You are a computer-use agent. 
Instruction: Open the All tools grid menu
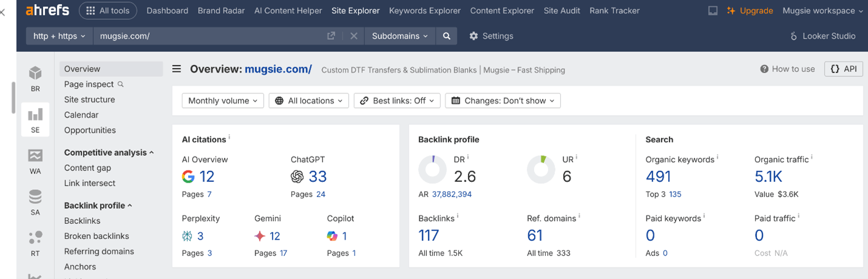tap(107, 11)
